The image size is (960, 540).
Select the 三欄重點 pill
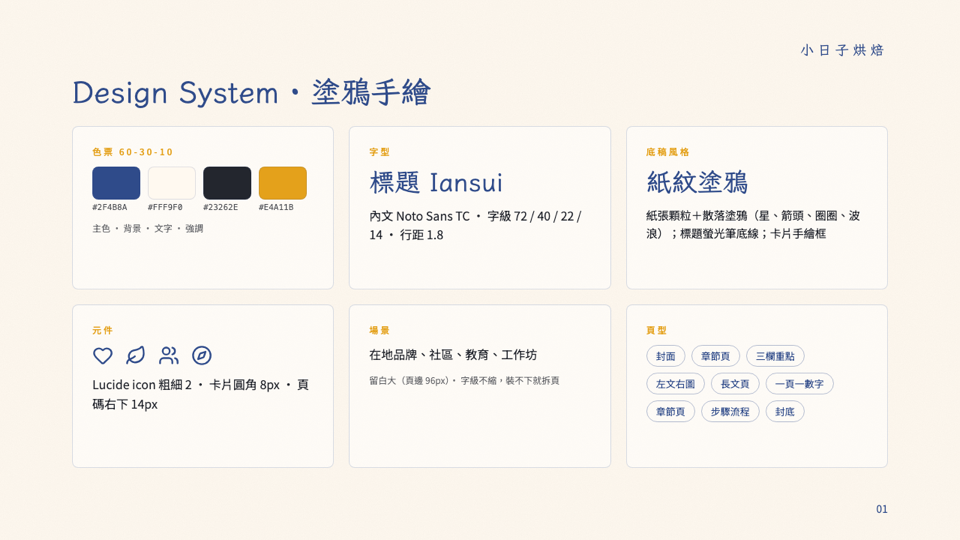coord(775,356)
